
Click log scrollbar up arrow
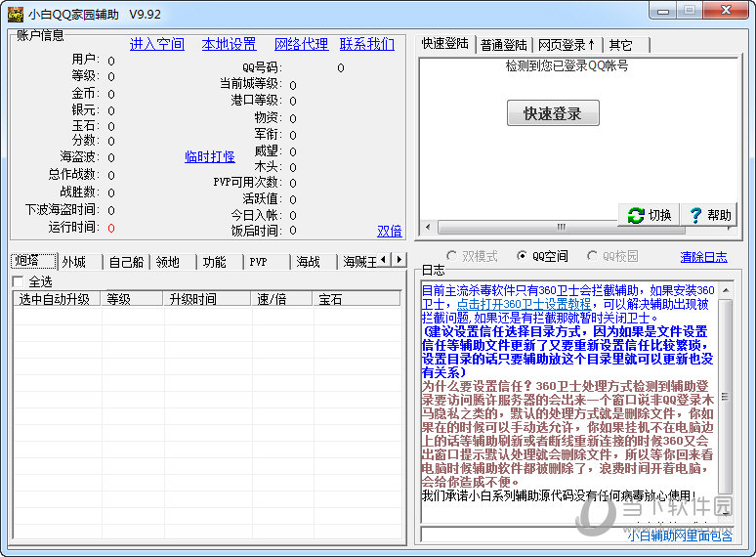(726, 290)
